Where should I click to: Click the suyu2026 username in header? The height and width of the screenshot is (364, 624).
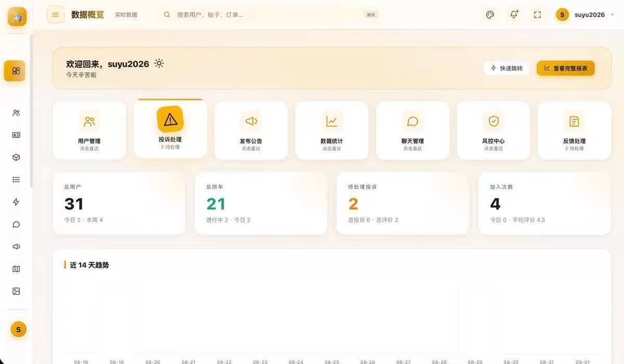coord(590,15)
